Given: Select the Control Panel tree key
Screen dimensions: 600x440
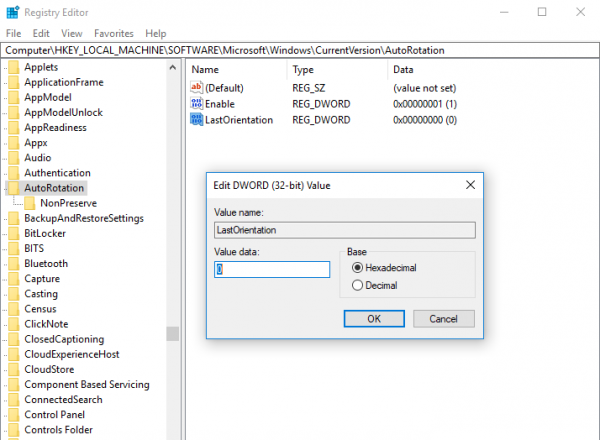Looking at the screenshot, I should point(55,415).
